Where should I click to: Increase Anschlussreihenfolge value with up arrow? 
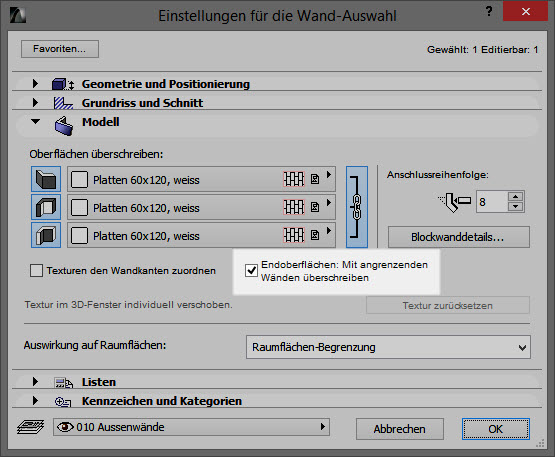point(515,196)
